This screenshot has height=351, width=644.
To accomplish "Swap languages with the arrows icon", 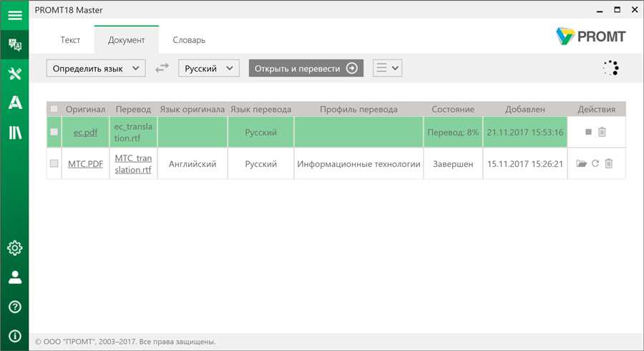I will [x=162, y=68].
